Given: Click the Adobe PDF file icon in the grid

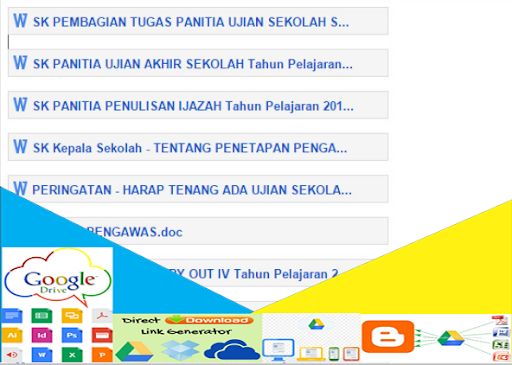Looking at the screenshot, I should (102, 316).
